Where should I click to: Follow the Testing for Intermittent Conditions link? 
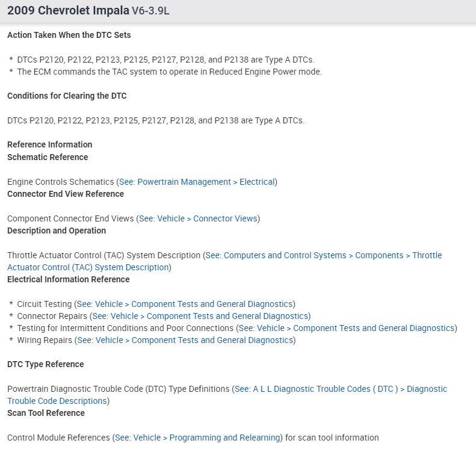[x=346, y=328]
